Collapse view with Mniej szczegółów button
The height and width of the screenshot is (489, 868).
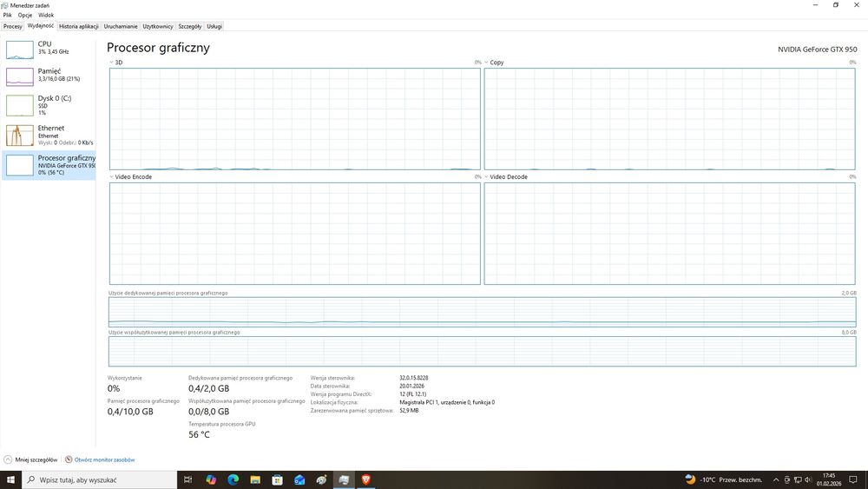click(x=31, y=459)
